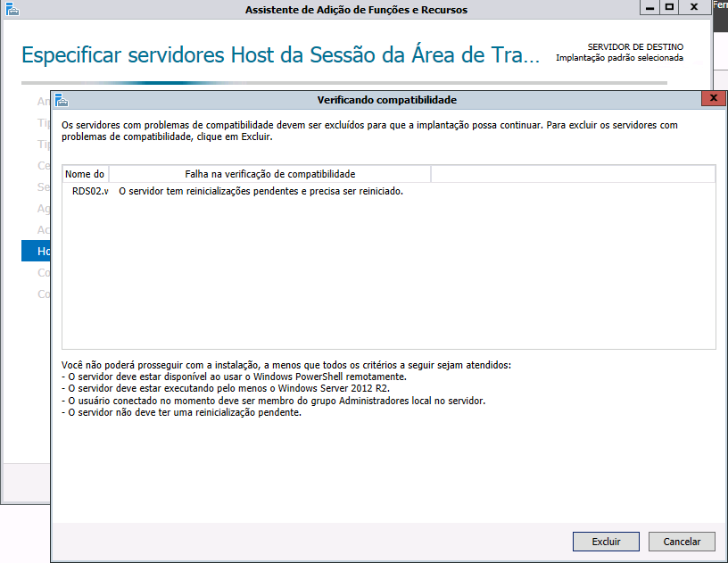Sort by the 'Nome do' column header
This screenshot has height=563, width=728.
[85, 174]
